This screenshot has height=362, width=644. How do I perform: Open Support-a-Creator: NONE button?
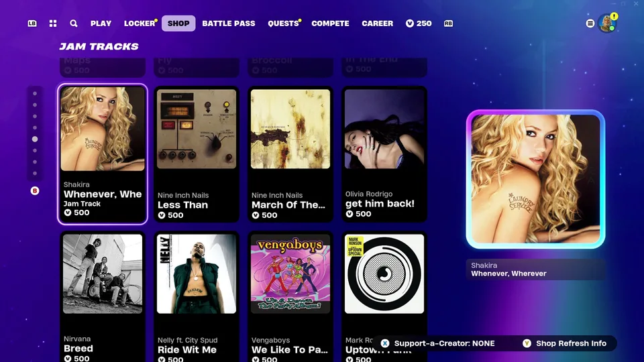click(438, 343)
